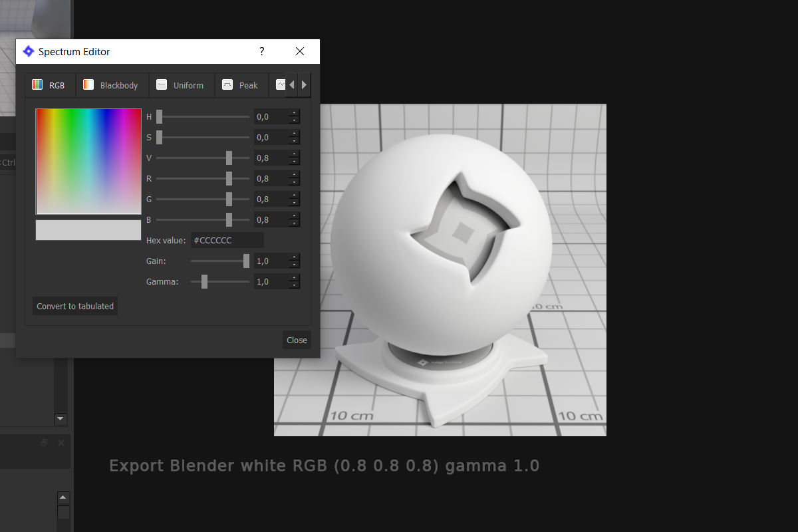Select the RGB tab icon
798x532 pixels.
[37, 85]
